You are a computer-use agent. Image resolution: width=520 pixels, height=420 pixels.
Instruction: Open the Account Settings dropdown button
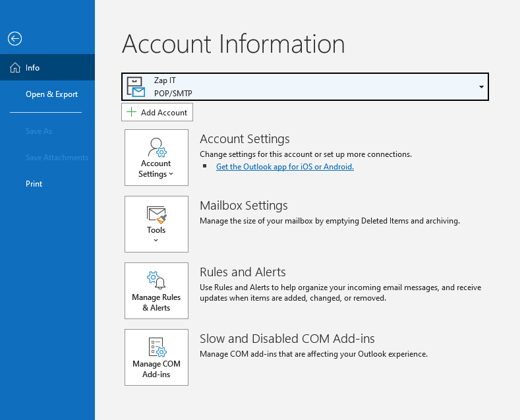(157, 158)
